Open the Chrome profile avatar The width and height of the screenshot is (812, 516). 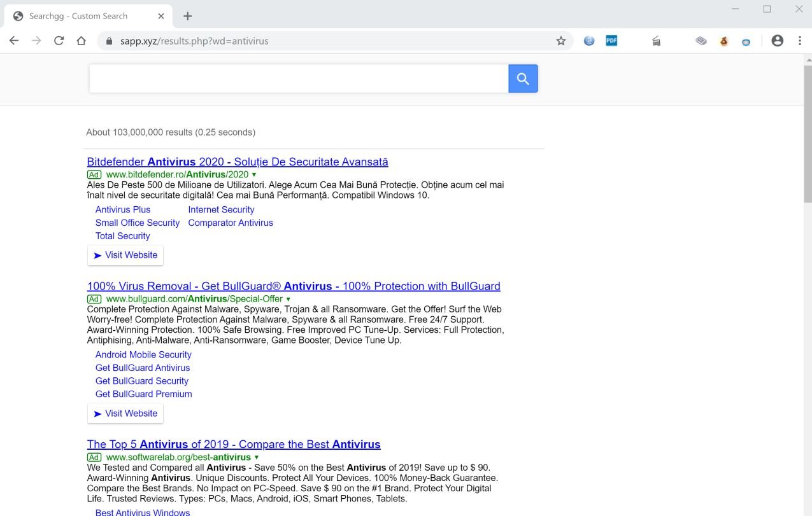pos(777,41)
